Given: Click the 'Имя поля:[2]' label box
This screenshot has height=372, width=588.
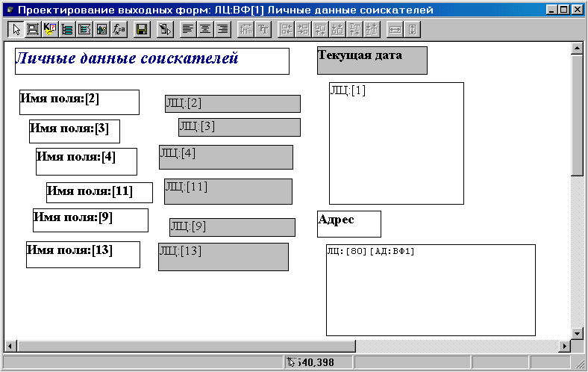Looking at the screenshot, I should [79, 102].
